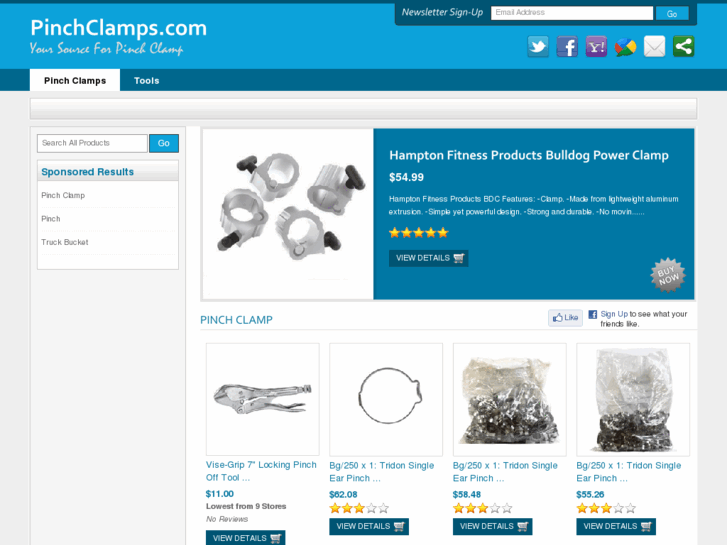This screenshot has height=545, width=727.
Task: Submit newsletter sign-up with Go button
Action: pos(672,13)
